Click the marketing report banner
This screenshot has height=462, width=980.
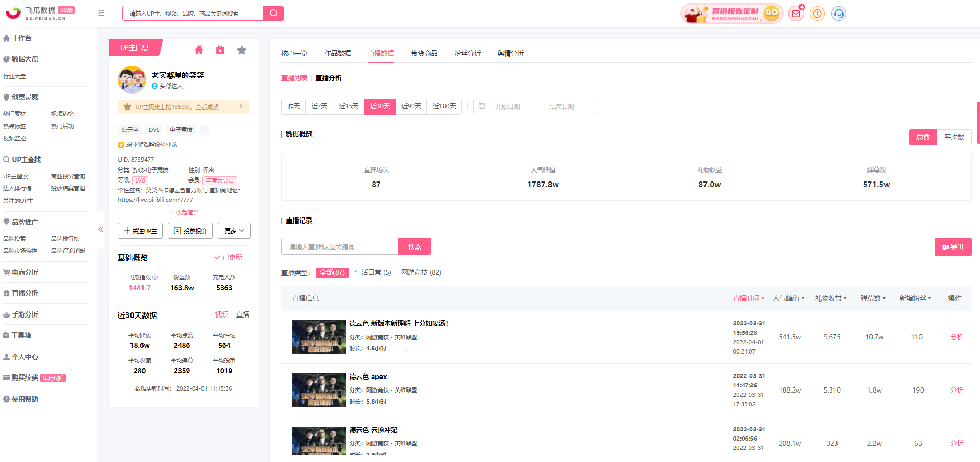(x=732, y=14)
